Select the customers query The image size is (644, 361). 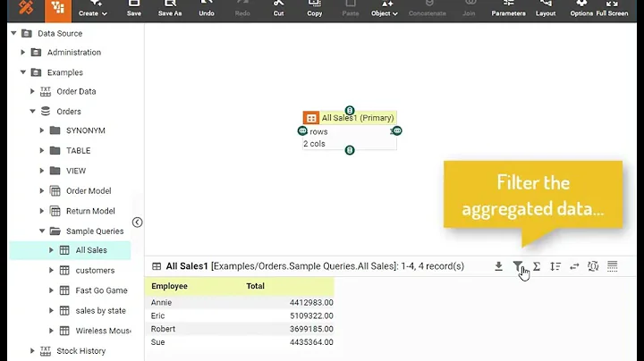pyautogui.click(x=95, y=271)
